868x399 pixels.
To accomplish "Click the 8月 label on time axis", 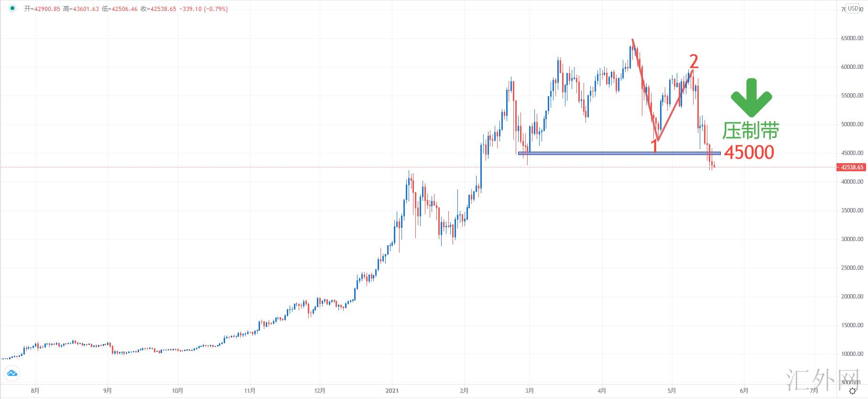I will [x=35, y=391].
